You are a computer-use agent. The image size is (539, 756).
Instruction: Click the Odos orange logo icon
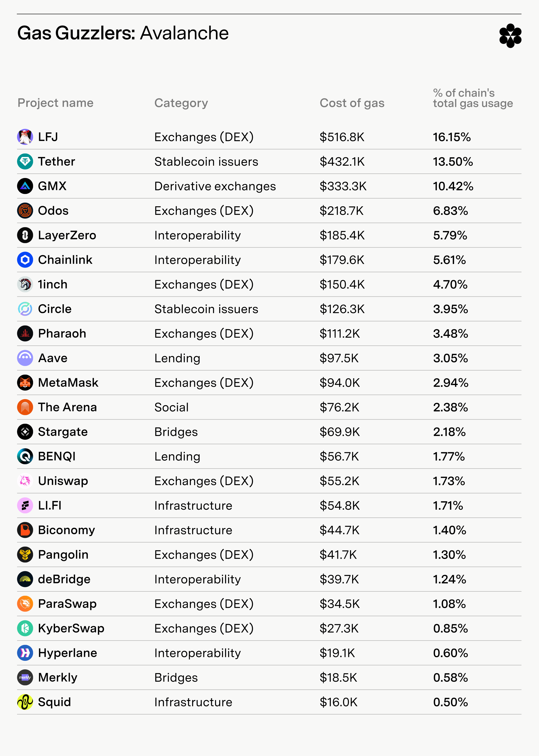point(25,211)
